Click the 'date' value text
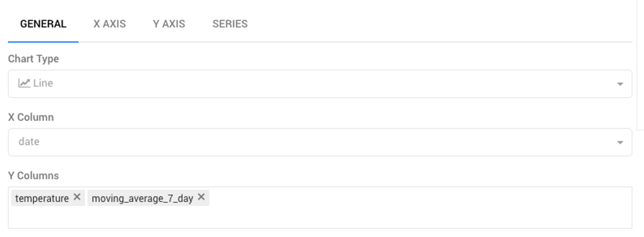 click(29, 142)
